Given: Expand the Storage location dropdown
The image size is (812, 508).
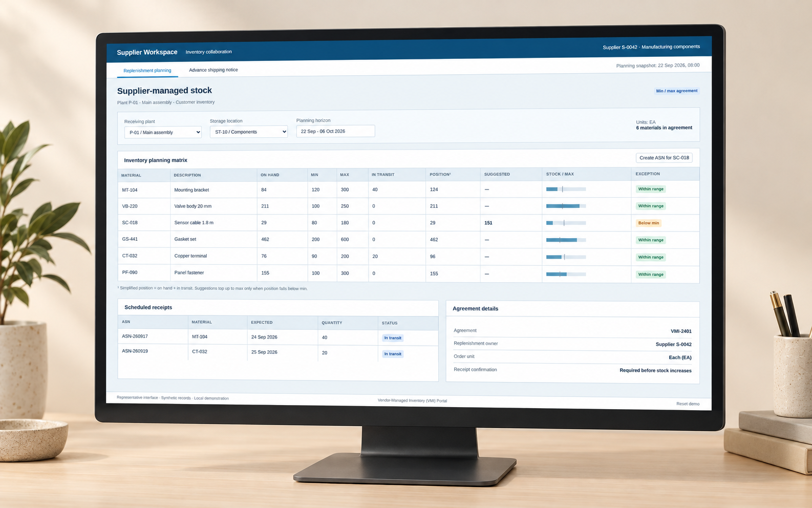Looking at the screenshot, I should (x=249, y=132).
